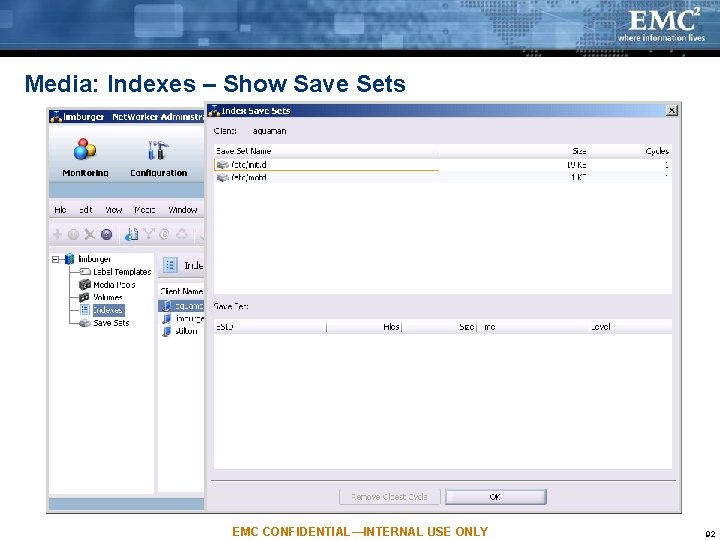
Task: Click the Index Save Sets title bar icon
Action: (214, 110)
